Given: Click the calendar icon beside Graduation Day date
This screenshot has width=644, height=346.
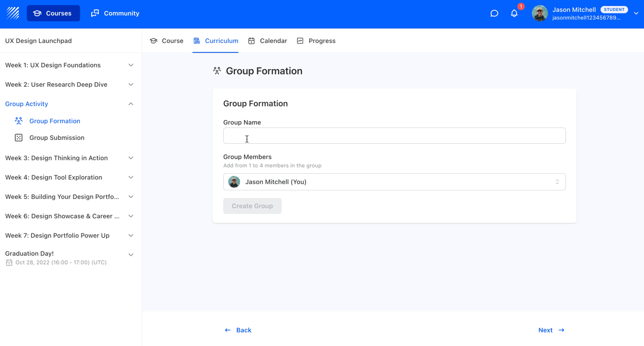Looking at the screenshot, I should [9, 263].
